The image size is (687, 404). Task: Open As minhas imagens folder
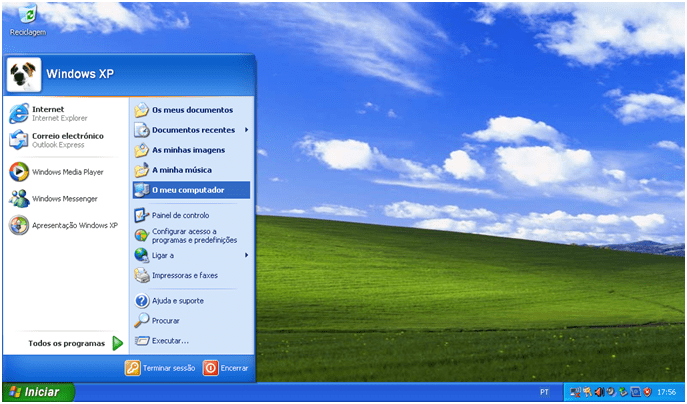(188, 150)
